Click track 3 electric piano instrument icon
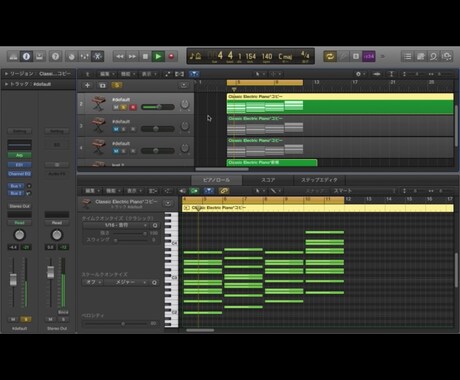 point(98,126)
